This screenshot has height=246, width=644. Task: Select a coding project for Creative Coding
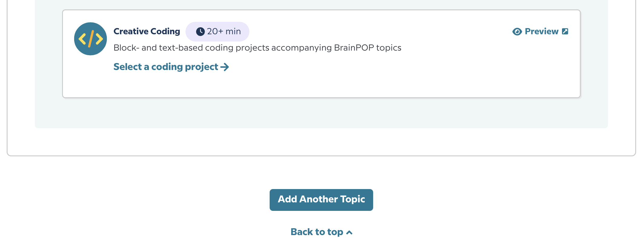click(x=166, y=67)
